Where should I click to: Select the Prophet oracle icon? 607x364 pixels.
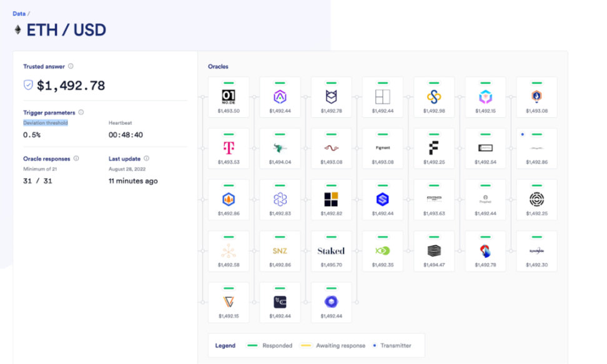point(485,199)
